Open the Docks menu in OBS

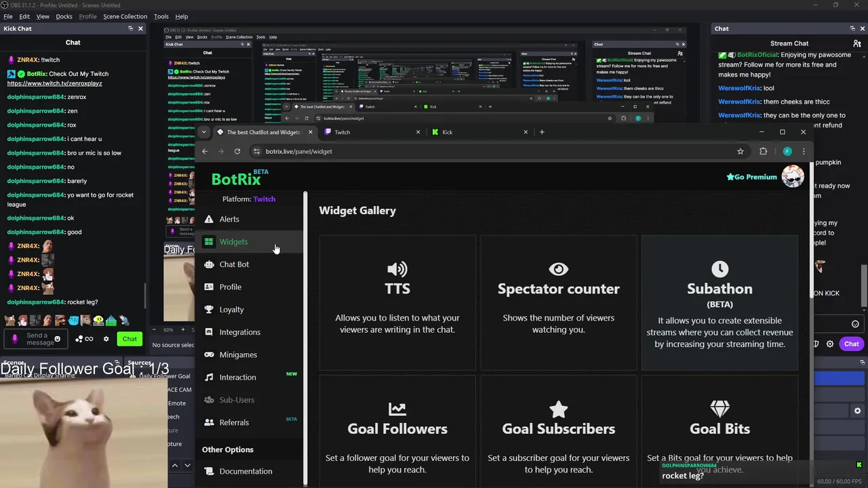tap(64, 16)
